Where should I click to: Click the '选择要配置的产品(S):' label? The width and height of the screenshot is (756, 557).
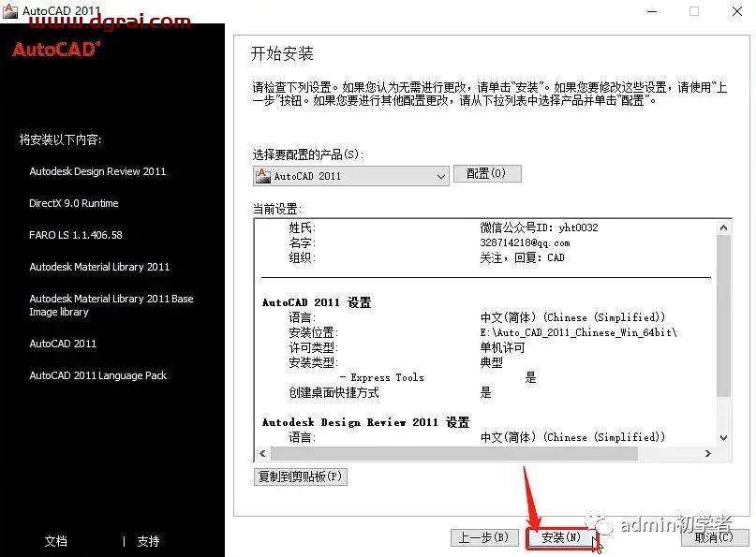click(307, 154)
